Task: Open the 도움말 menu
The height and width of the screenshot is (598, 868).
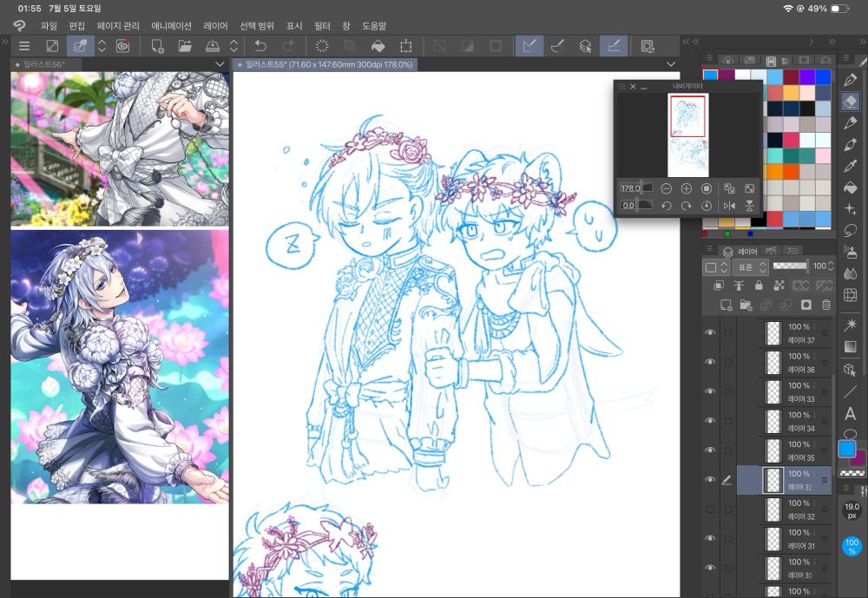Action: pos(374,26)
